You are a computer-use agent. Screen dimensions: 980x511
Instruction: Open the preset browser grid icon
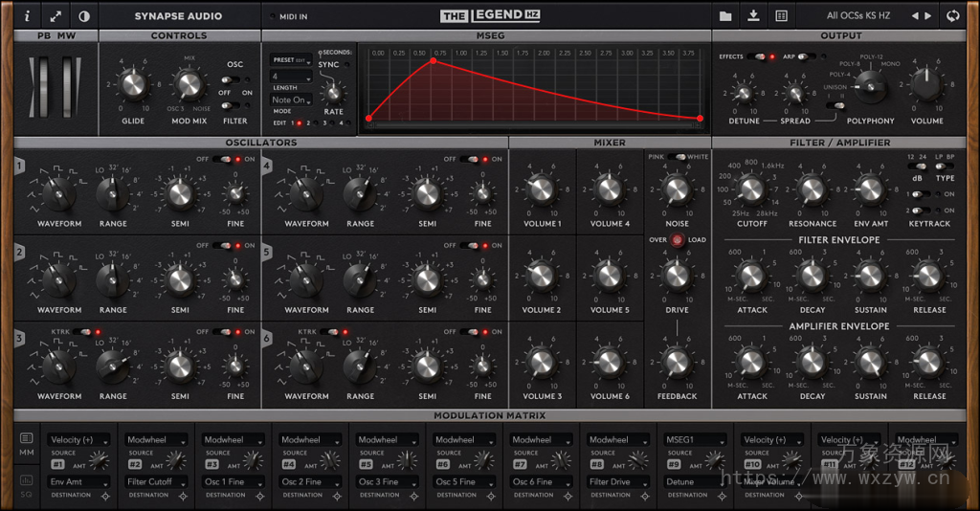pos(781,16)
